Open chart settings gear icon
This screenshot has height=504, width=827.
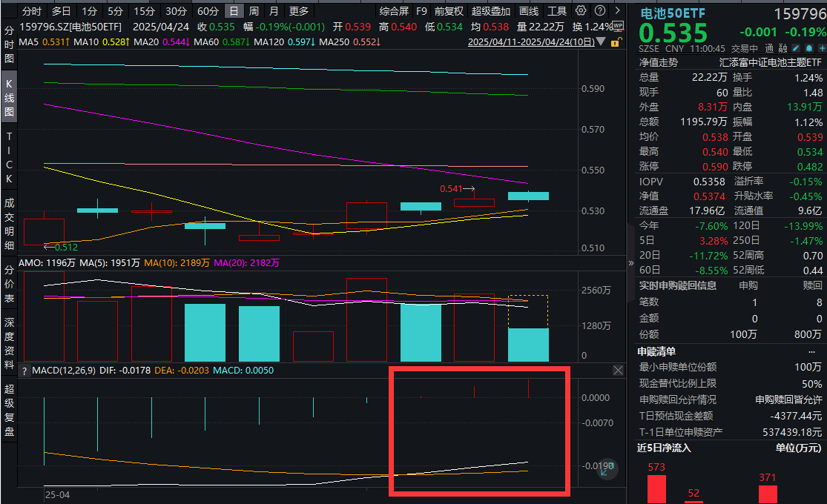[x=581, y=11]
